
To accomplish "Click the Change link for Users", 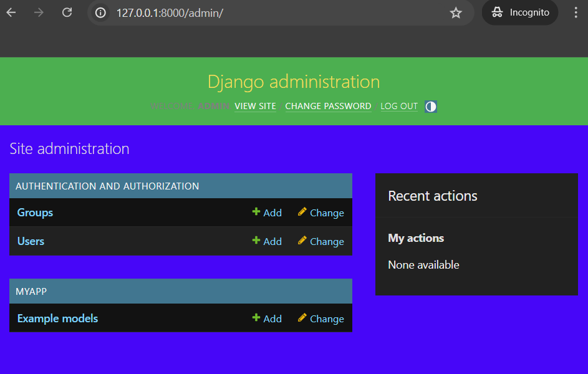I will click(x=327, y=242).
